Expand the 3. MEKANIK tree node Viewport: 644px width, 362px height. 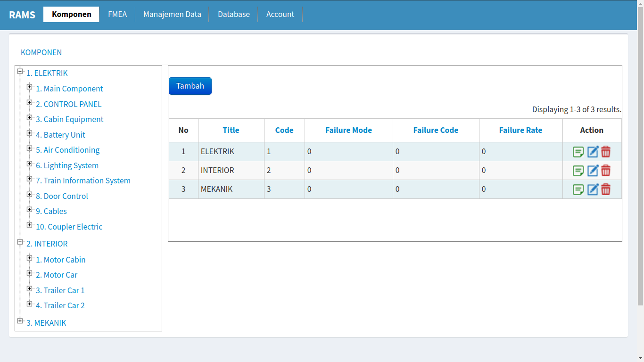[20, 321]
